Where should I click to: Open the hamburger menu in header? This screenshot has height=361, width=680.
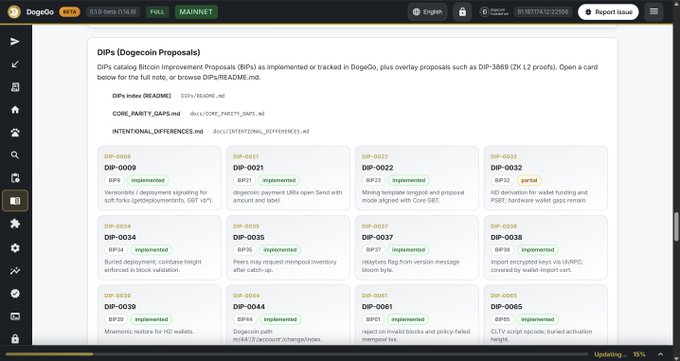point(654,12)
